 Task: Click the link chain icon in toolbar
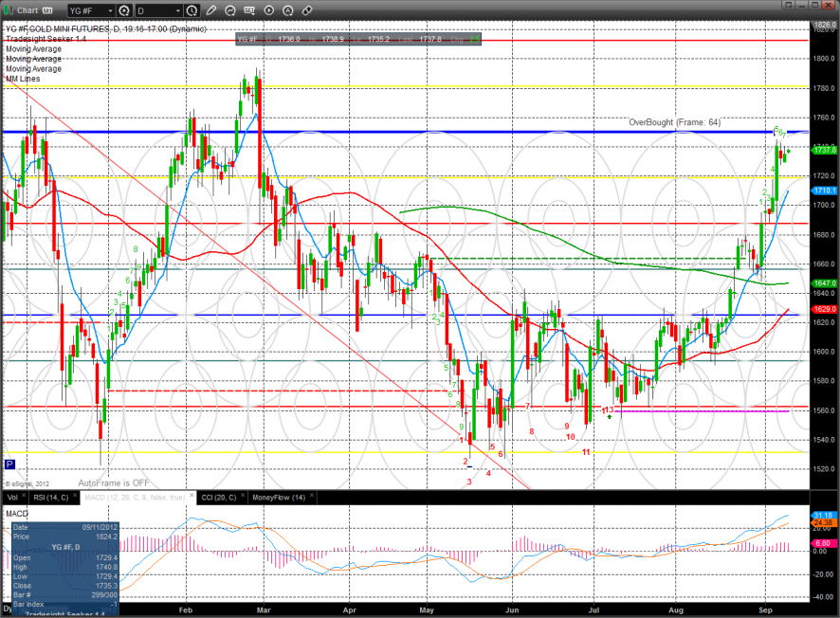pyautogui.click(x=306, y=10)
